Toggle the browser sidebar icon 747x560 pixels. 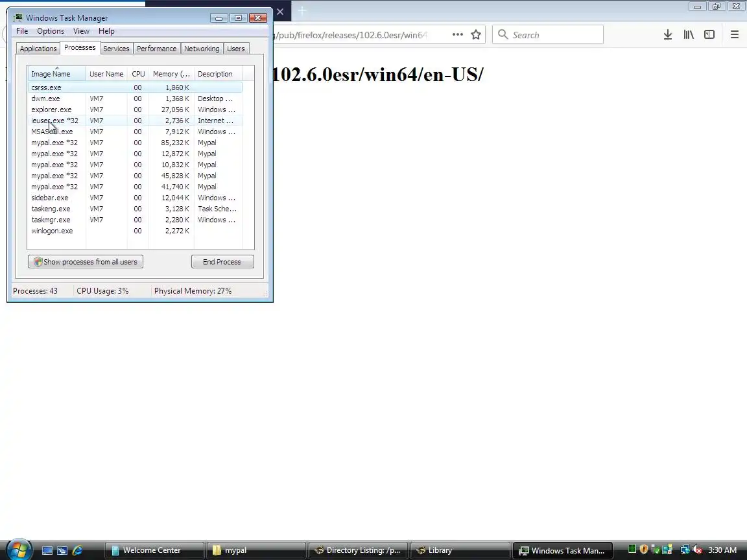pos(709,34)
